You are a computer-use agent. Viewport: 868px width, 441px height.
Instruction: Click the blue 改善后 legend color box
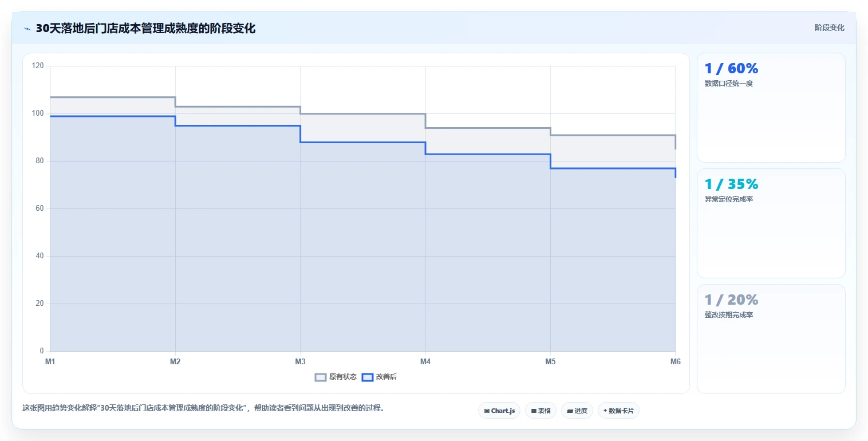(x=368, y=377)
